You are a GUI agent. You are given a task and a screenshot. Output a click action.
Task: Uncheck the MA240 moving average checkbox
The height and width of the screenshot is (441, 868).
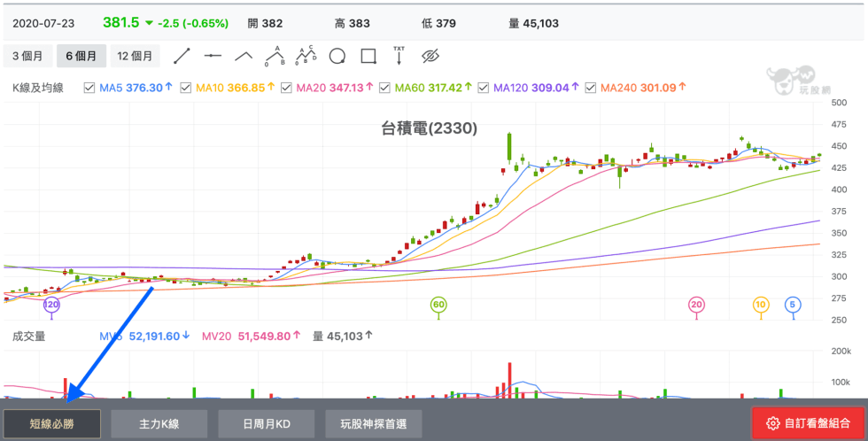pos(591,88)
